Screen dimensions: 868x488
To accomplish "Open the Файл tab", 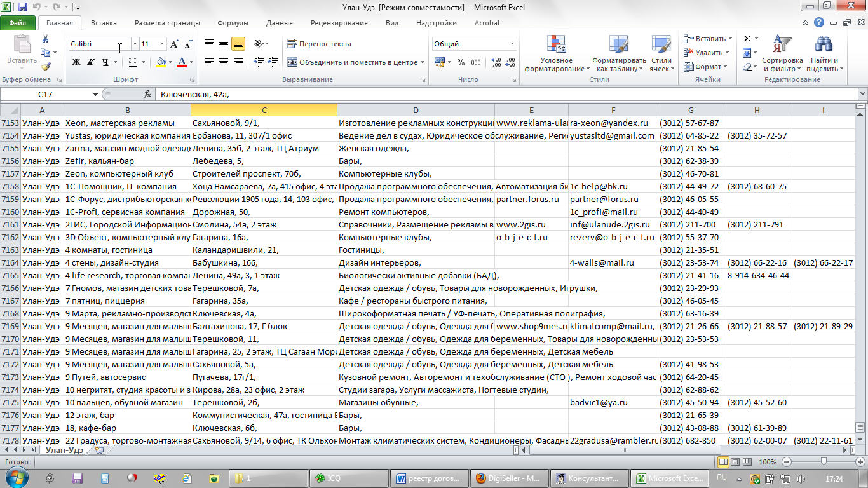I will pos(17,23).
